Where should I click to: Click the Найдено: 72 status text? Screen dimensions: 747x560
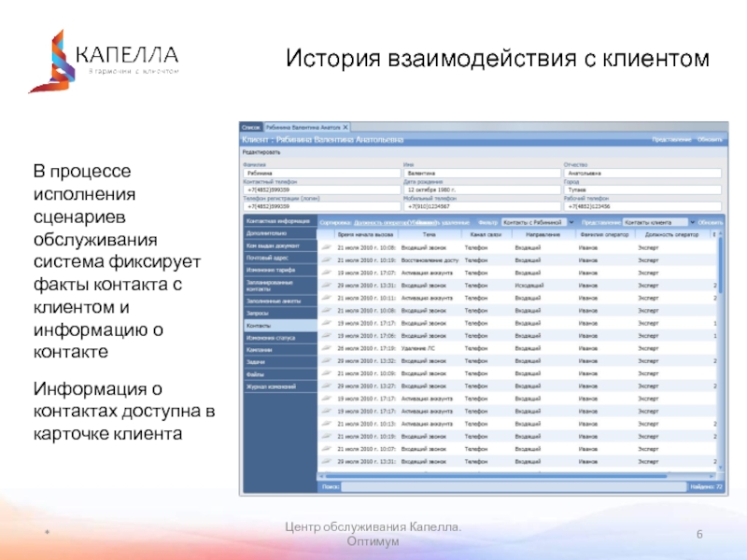click(x=707, y=486)
